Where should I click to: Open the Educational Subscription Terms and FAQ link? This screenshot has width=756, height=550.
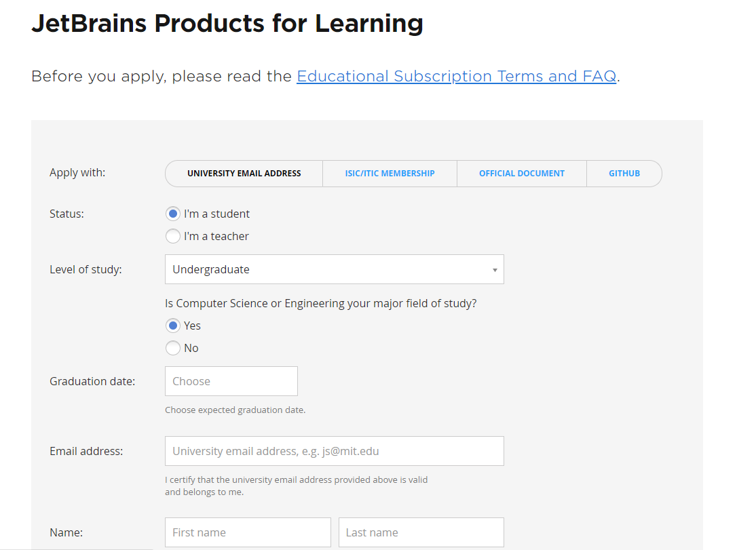[x=456, y=76]
